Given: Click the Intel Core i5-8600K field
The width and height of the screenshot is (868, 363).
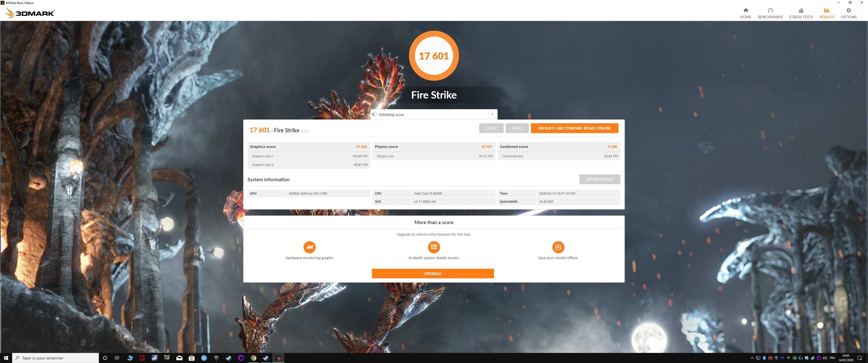Looking at the screenshot, I should [453, 193].
